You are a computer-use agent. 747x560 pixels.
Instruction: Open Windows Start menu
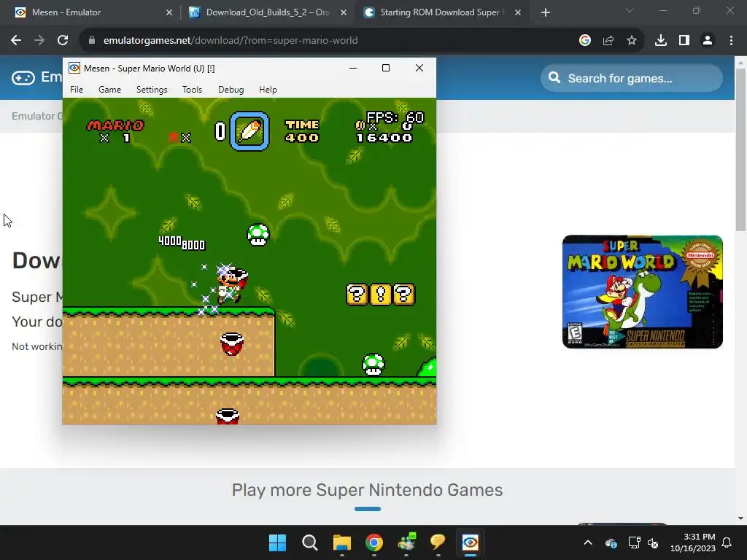pyautogui.click(x=277, y=542)
